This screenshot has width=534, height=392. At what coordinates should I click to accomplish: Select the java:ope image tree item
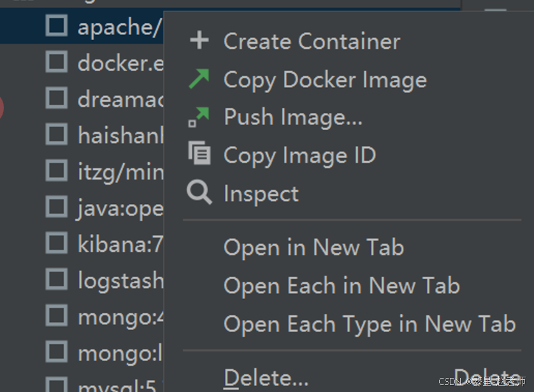(121, 207)
